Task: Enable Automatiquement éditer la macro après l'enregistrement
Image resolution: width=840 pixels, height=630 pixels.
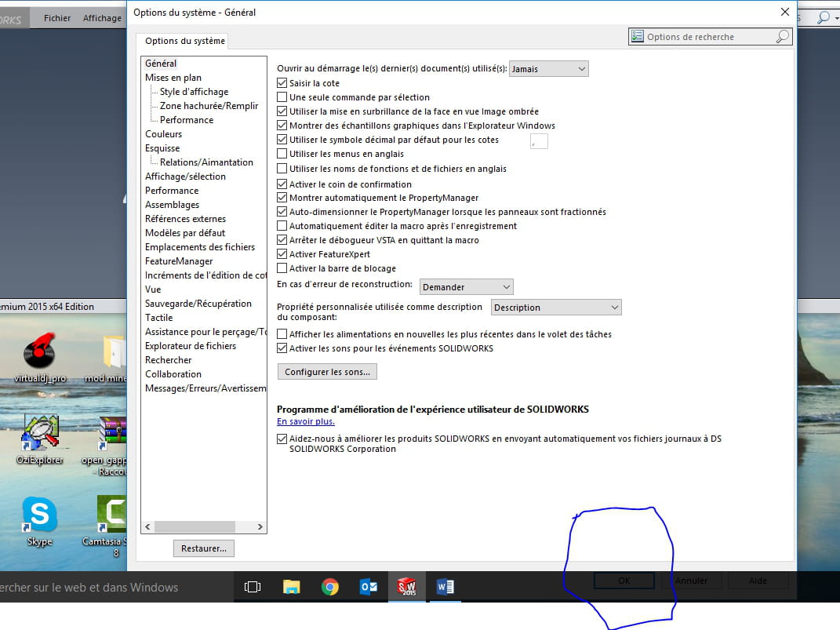Action: [282, 226]
